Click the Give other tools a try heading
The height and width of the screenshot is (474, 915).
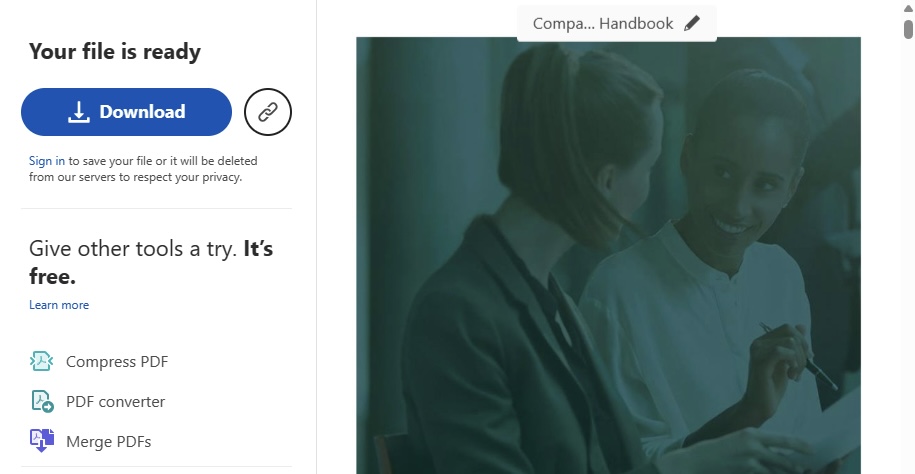(x=151, y=262)
